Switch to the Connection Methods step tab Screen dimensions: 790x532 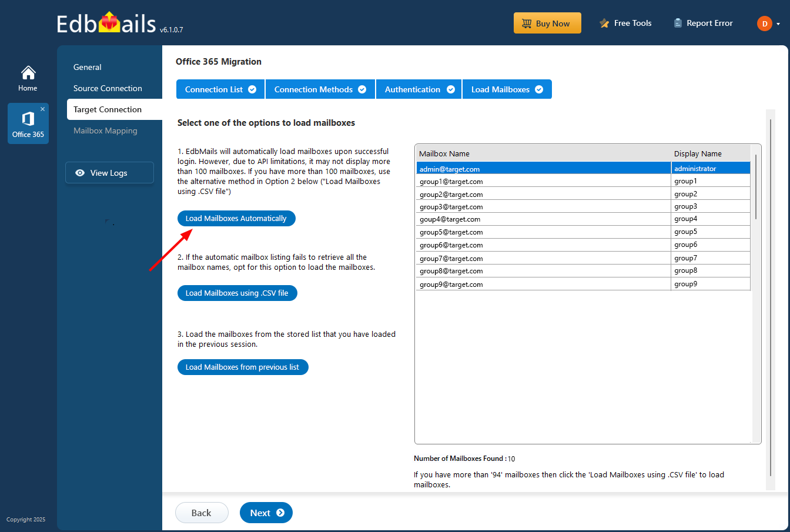(320, 89)
